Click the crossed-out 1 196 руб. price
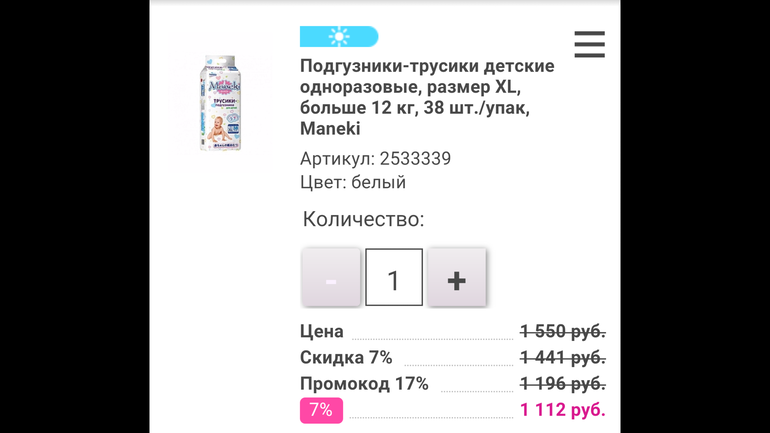This screenshot has height=433, width=770. pos(562,383)
